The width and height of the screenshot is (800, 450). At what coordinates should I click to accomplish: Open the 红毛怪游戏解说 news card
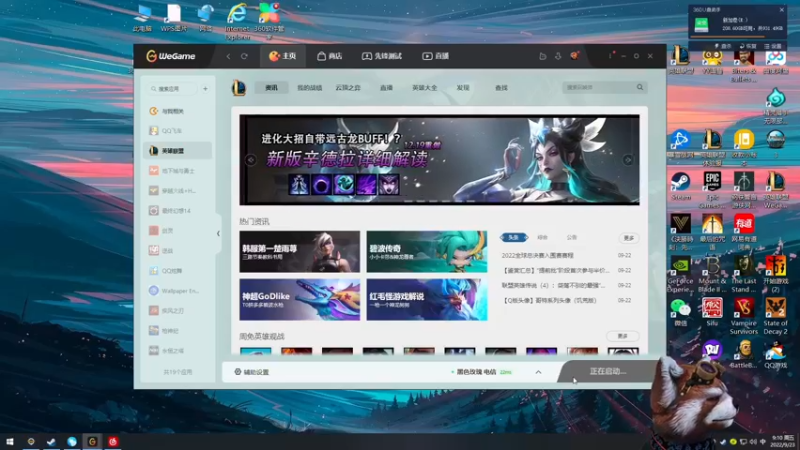427,299
